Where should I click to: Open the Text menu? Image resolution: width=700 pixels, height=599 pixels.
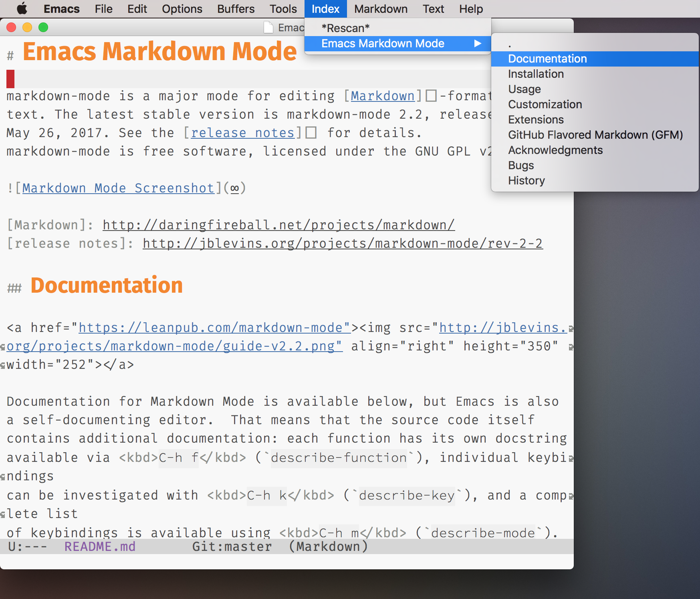433,8
